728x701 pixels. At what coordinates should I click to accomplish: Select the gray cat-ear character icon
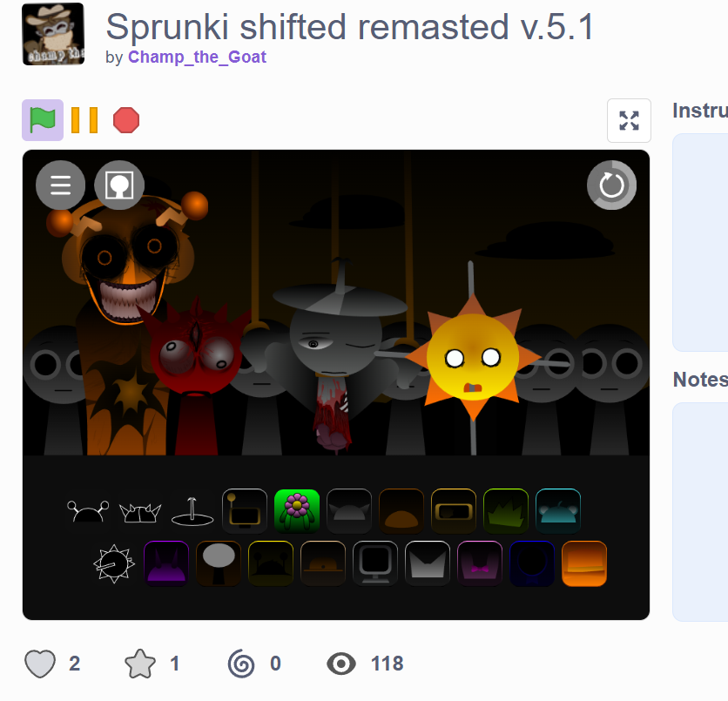coord(349,510)
